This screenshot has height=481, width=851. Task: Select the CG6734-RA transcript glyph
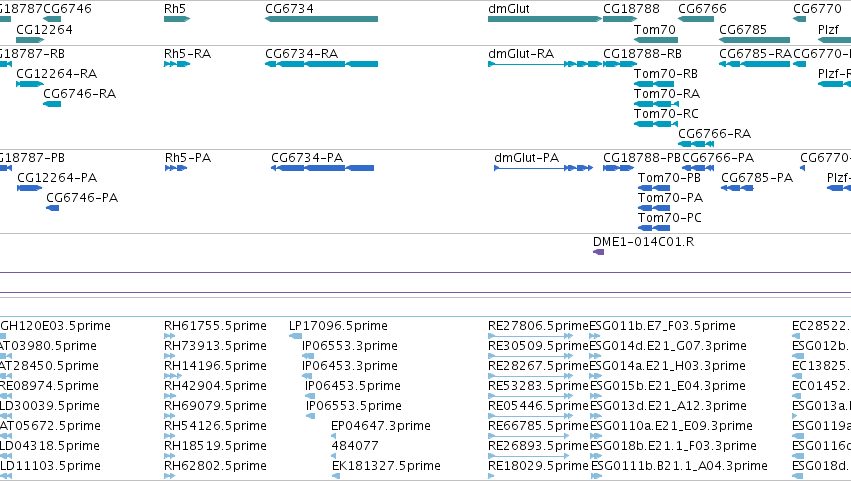point(321,64)
